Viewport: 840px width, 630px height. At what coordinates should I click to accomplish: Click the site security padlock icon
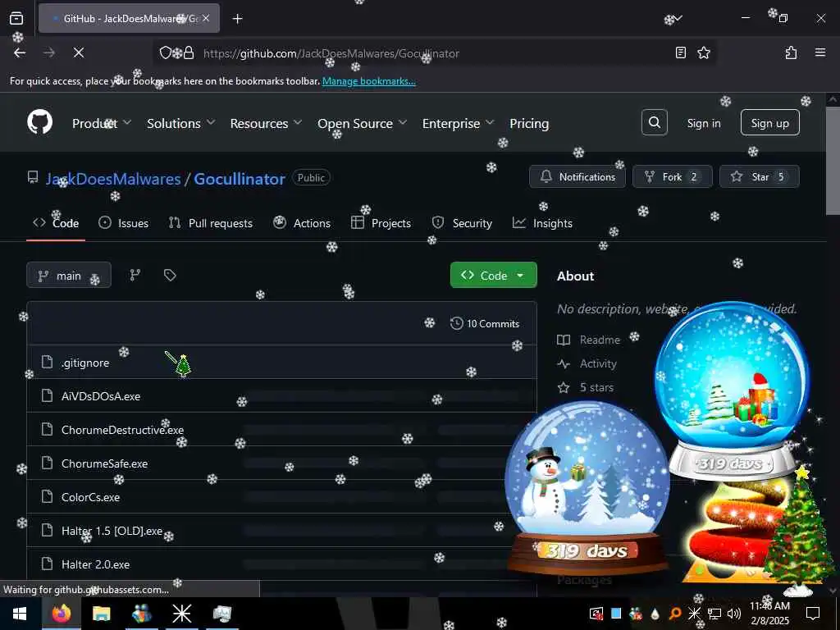189,52
